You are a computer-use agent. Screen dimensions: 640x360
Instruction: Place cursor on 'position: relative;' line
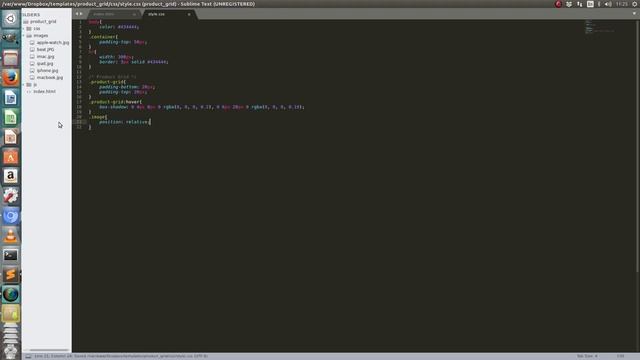tap(124, 122)
